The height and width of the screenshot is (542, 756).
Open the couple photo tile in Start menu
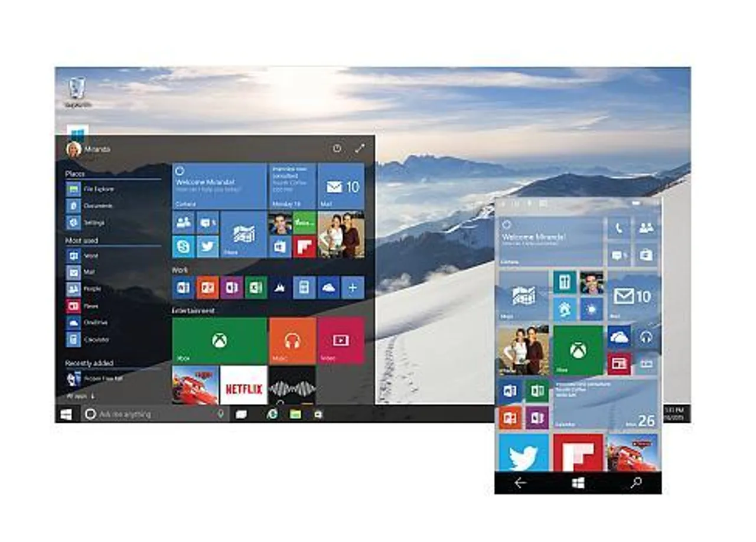coord(341,234)
